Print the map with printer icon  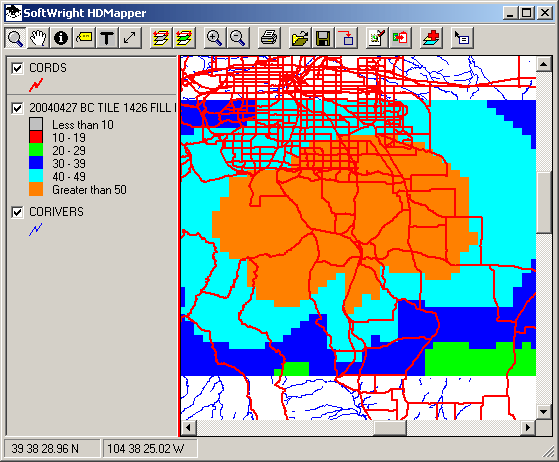click(268, 38)
